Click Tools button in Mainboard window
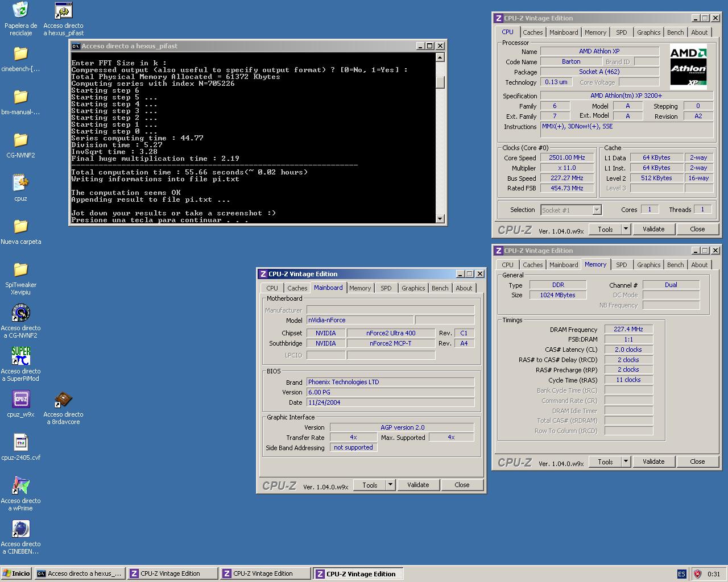Screen dimensions: 728x582 pos(370,485)
